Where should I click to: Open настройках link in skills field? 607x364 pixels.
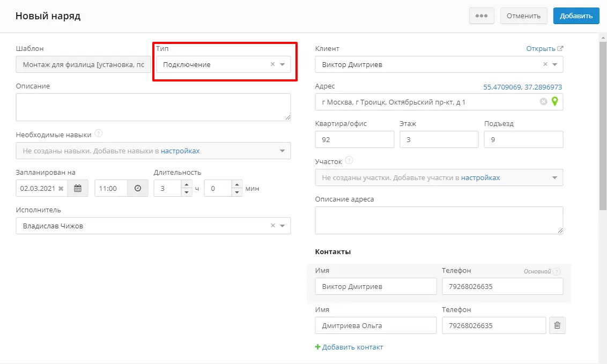tap(180, 151)
